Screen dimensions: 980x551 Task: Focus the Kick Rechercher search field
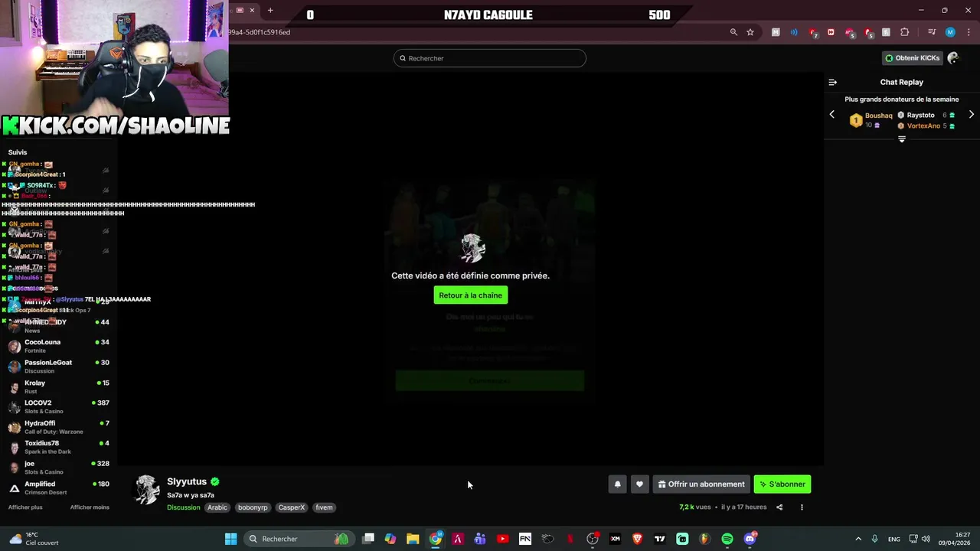point(490,58)
